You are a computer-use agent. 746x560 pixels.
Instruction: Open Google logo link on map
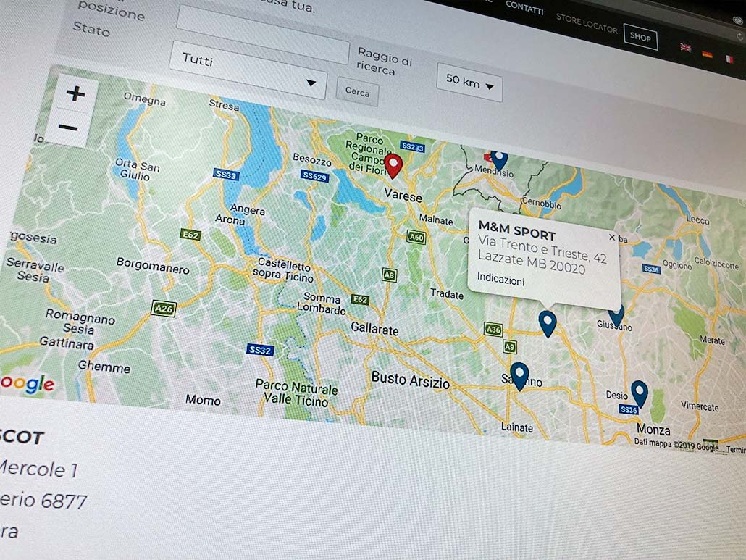(27, 383)
